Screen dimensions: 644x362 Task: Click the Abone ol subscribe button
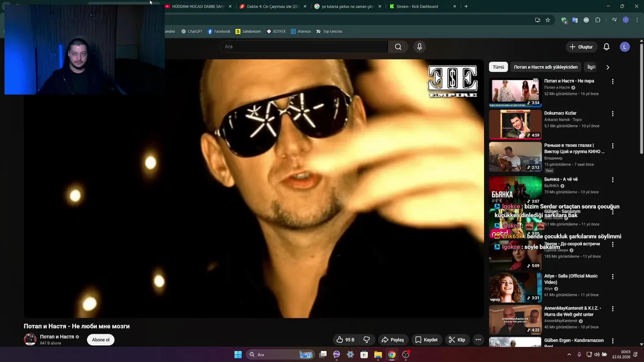tap(101, 340)
